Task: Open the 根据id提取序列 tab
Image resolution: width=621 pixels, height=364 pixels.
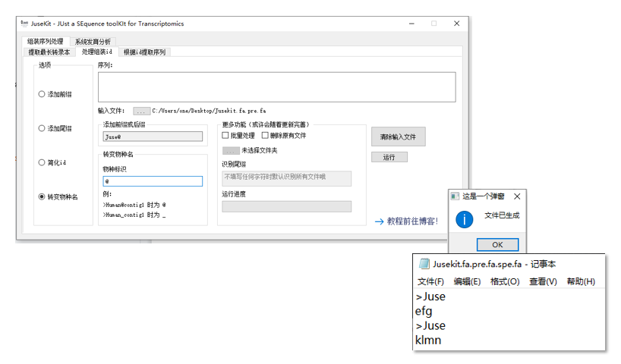Action: 144,52
